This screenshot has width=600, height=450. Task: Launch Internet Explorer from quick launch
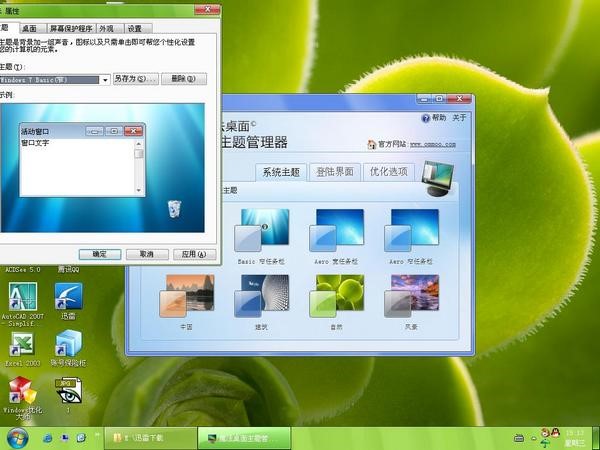(x=47, y=438)
